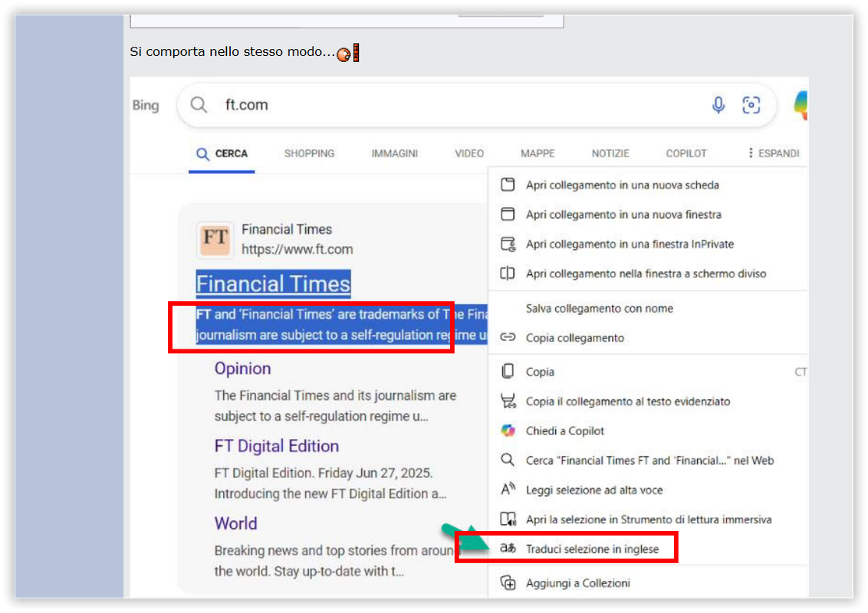This screenshot has width=868, height=613.
Task: Open the MAPPE tab
Action: pos(538,153)
